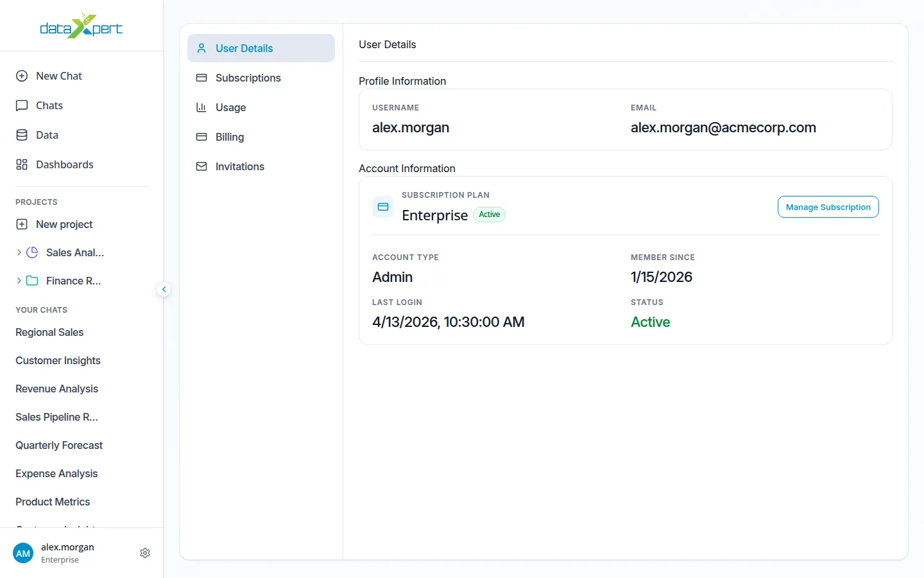
Task: Click the Data database icon
Action: [x=22, y=135]
